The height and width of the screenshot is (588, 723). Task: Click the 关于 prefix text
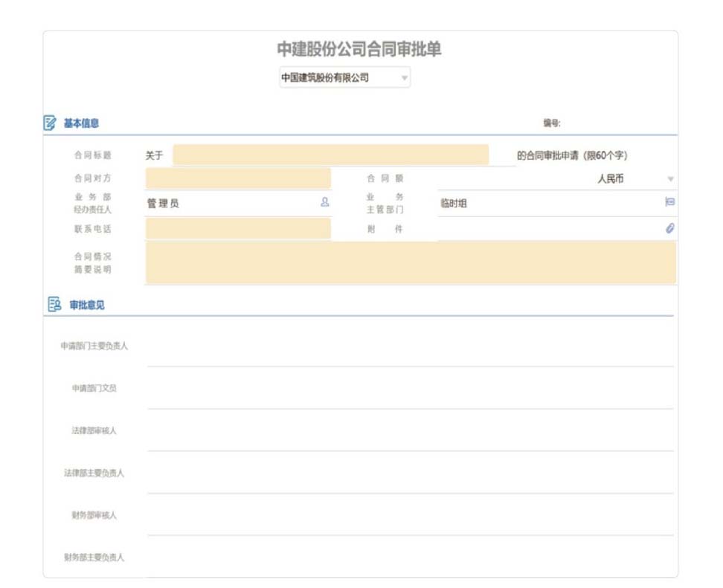154,155
